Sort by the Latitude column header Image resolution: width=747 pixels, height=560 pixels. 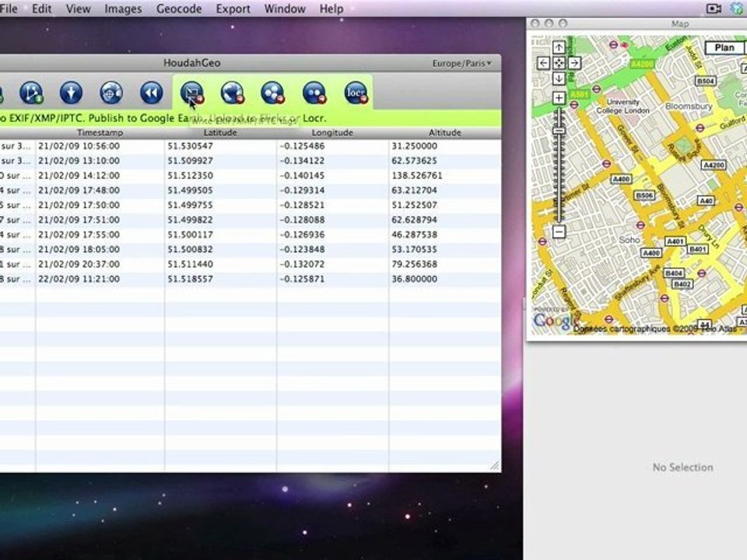click(x=220, y=133)
